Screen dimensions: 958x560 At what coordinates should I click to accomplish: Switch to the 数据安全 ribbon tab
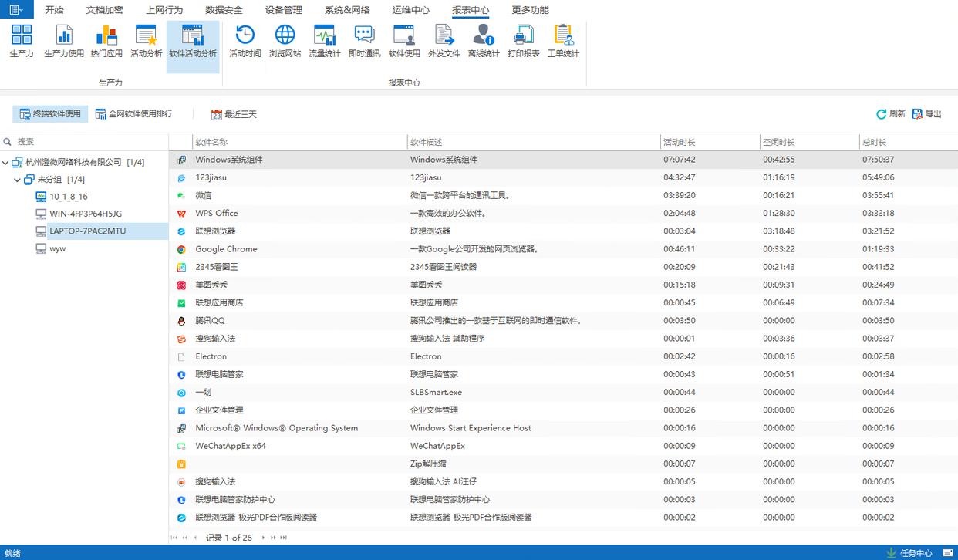point(224,10)
